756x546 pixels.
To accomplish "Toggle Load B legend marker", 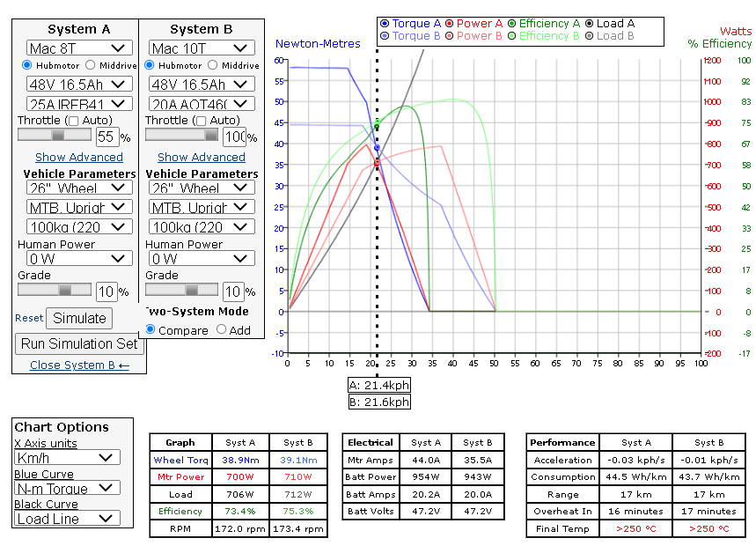I will [589, 36].
